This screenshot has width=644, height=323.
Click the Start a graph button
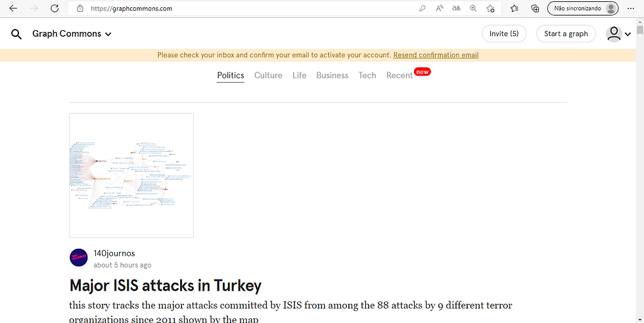point(566,34)
